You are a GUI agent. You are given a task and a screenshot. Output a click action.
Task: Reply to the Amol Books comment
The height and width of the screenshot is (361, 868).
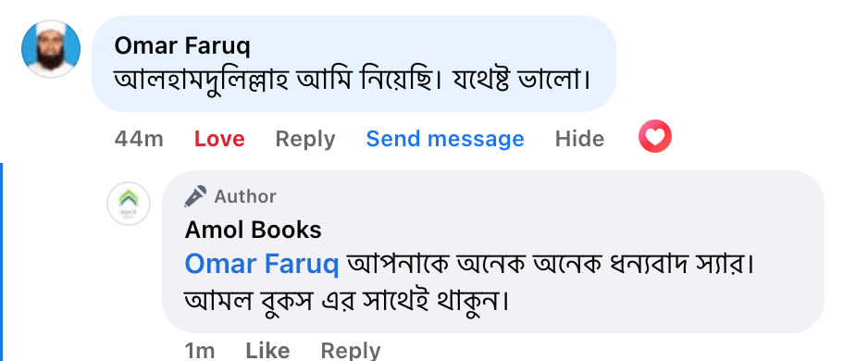coord(351,351)
